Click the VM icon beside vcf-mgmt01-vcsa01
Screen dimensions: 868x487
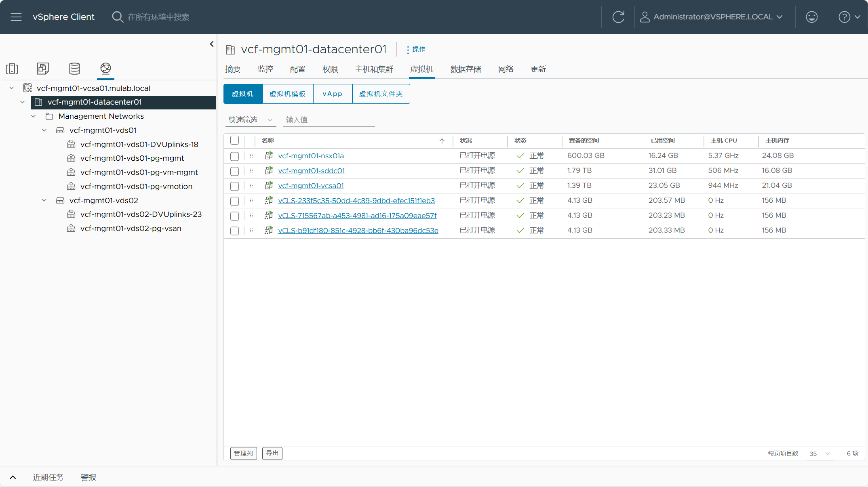[x=269, y=185]
